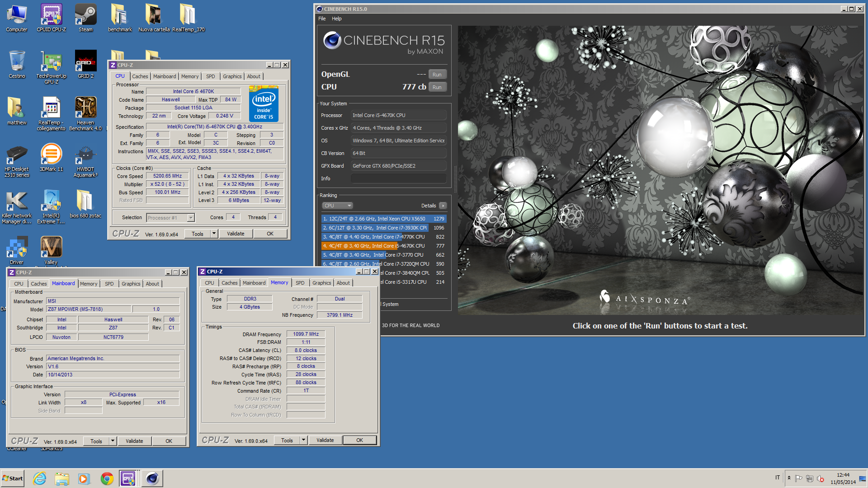
Task: Select CPU tab in CPU-Z Memory window
Action: [x=209, y=283]
